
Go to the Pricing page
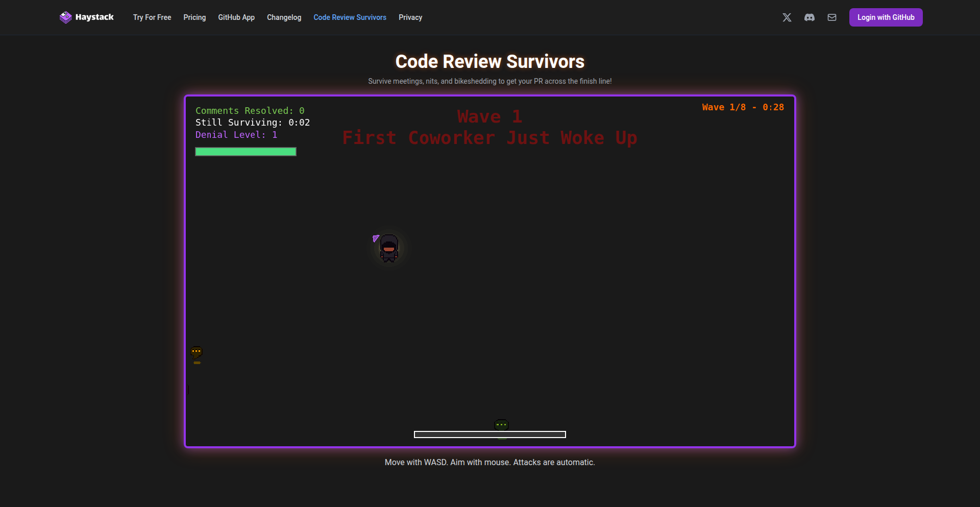[194, 17]
